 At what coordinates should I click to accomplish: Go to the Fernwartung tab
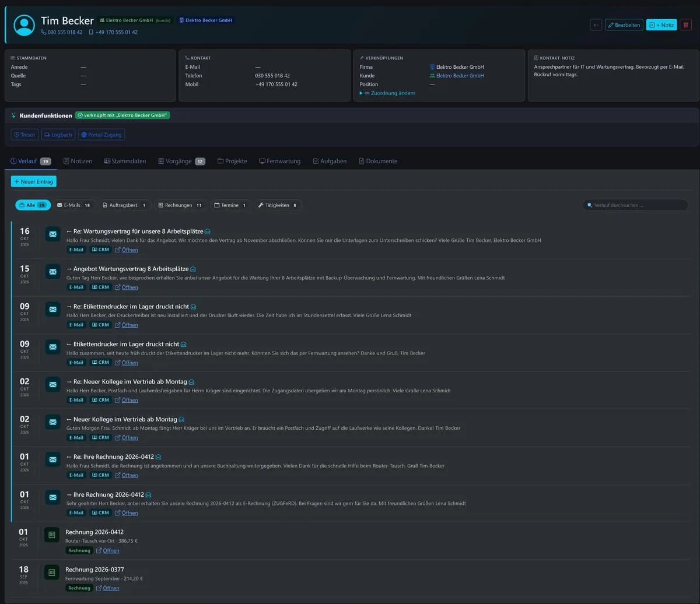click(x=280, y=161)
